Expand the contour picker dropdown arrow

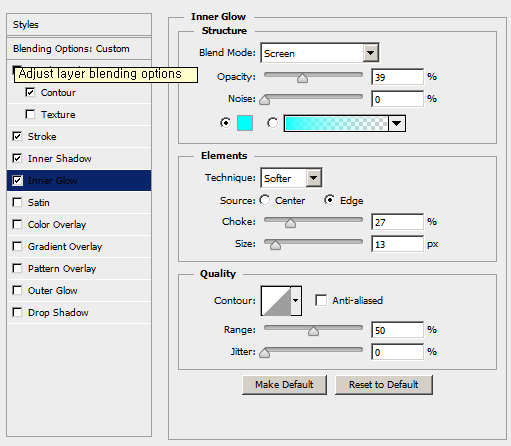point(296,301)
